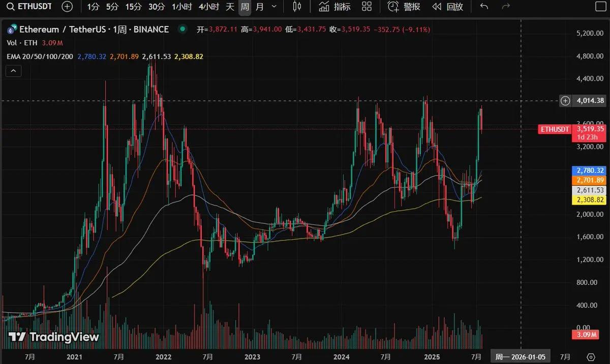Click the 收=3,519.35 close value
610x364 pixels.
350,30
